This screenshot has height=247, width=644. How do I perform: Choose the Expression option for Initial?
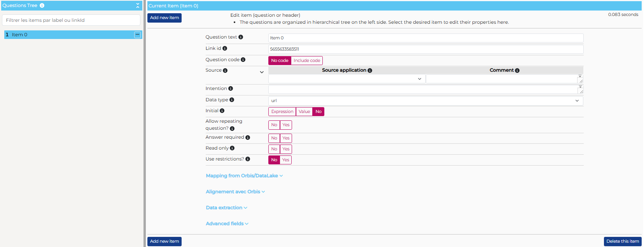click(x=282, y=112)
